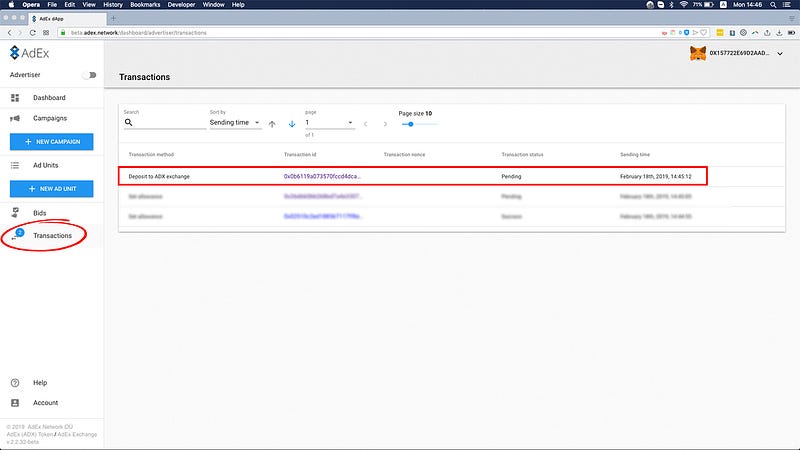The image size is (800, 450).
Task: Click the MetaMask fox icon
Action: pos(697,54)
